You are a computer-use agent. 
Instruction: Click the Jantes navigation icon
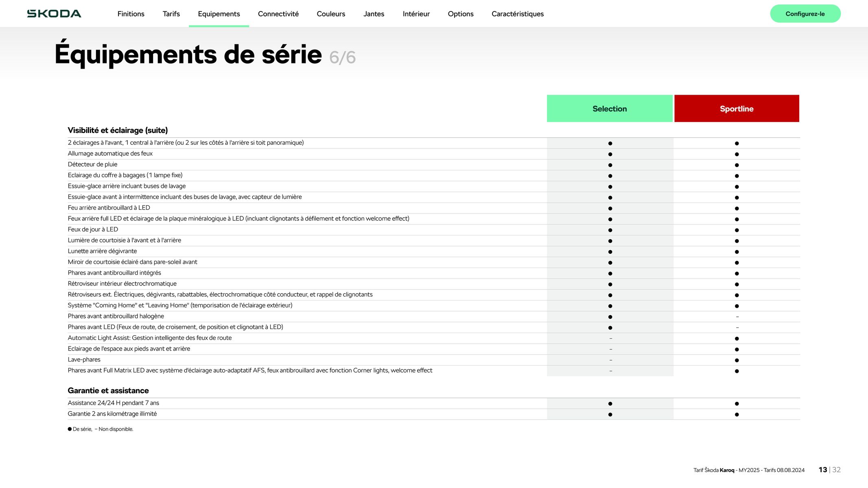coord(374,13)
